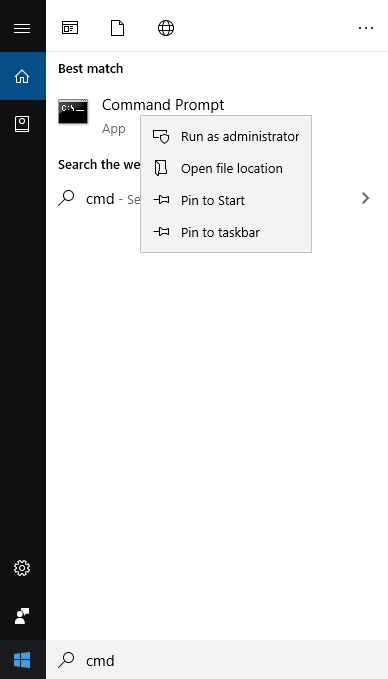Open the settings gear icon
This screenshot has height=679, width=388.
tap(22, 568)
